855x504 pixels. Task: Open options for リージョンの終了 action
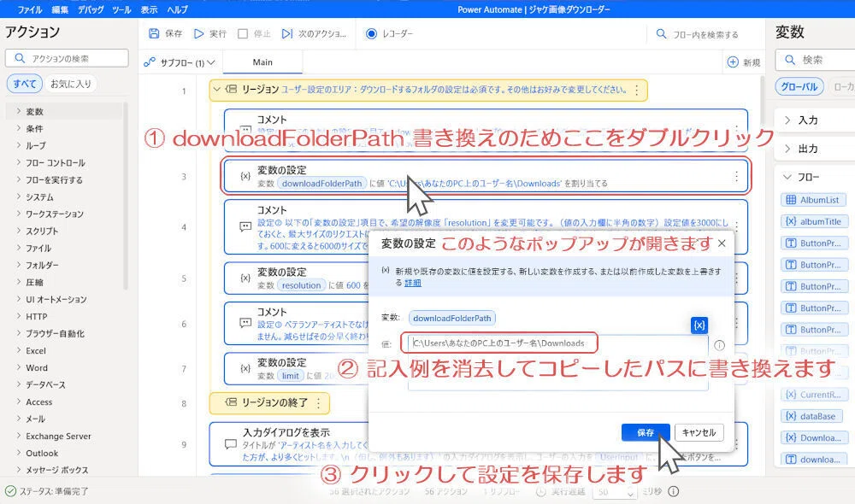318,402
